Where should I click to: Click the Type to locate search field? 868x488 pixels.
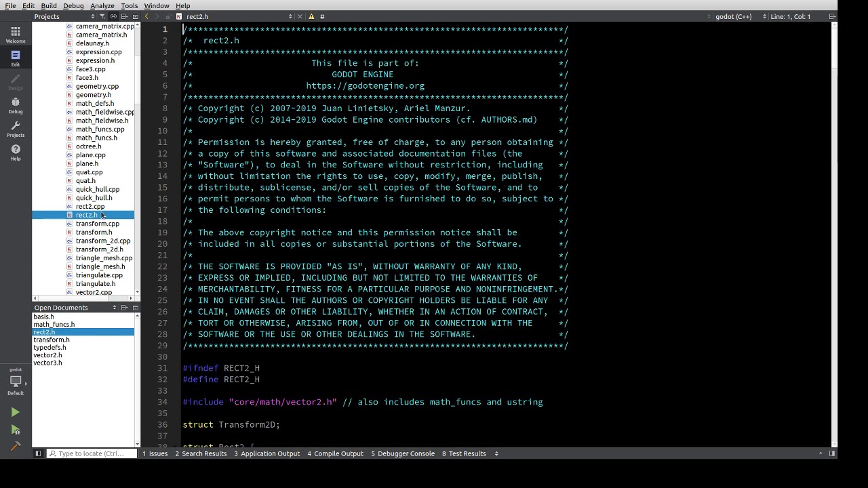[92, 453]
